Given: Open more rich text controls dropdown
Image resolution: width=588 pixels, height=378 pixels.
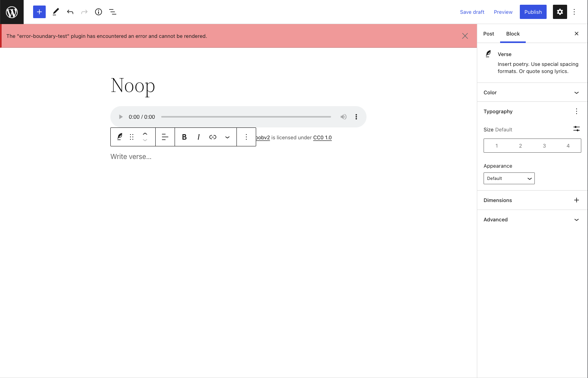Looking at the screenshot, I should coord(227,137).
